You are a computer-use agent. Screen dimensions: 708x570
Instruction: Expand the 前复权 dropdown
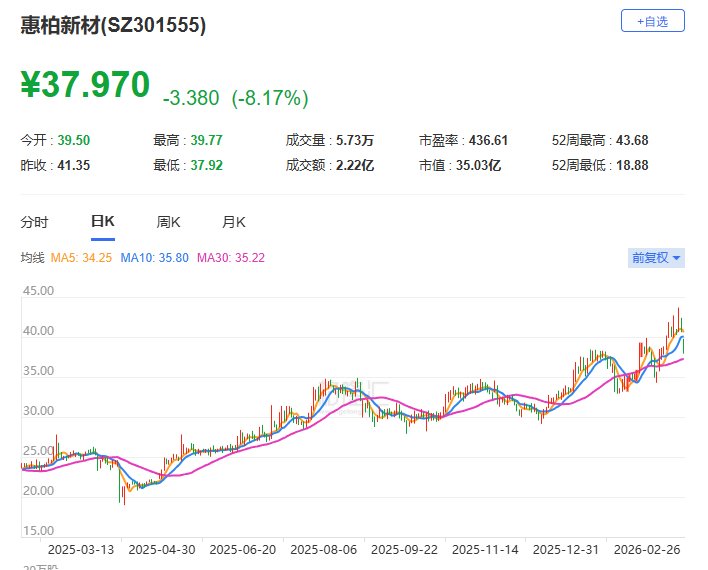tap(656, 258)
